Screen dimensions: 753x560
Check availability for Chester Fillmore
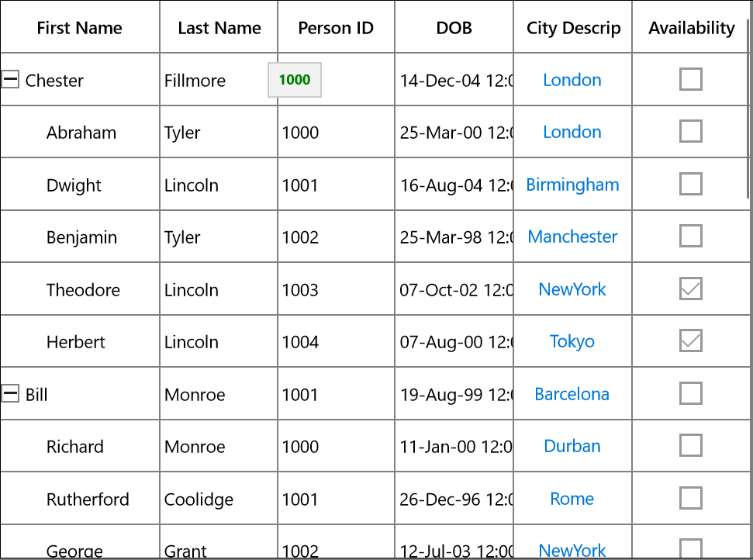tap(690, 79)
